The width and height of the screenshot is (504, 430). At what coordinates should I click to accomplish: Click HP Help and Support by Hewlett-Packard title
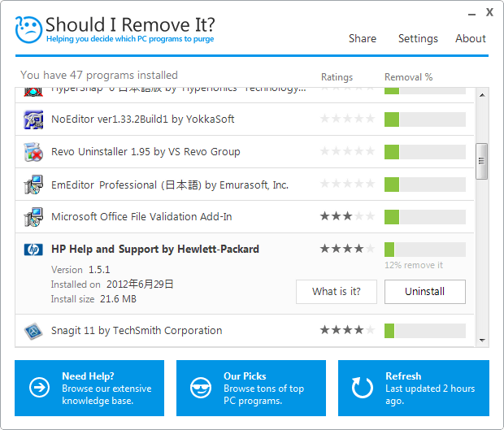pos(155,250)
